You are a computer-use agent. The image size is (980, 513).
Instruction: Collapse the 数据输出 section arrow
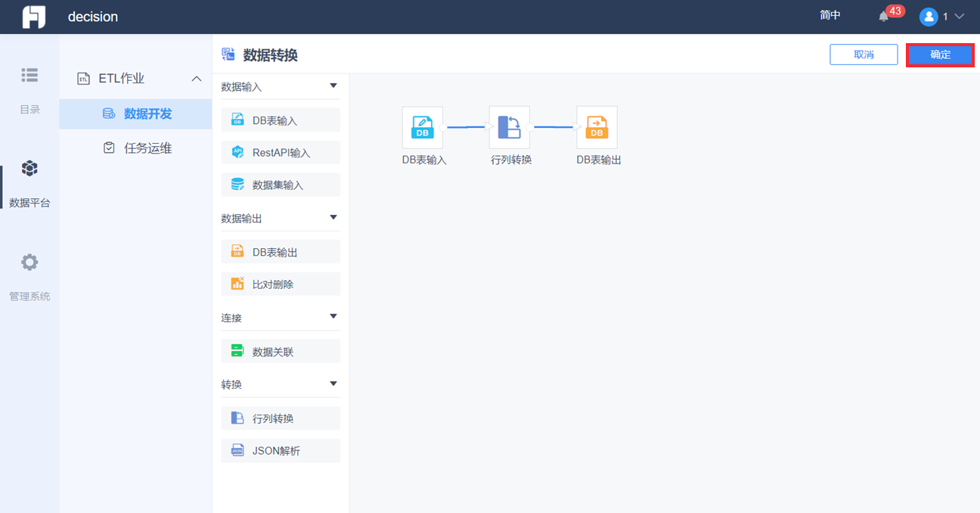(x=333, y=218)
